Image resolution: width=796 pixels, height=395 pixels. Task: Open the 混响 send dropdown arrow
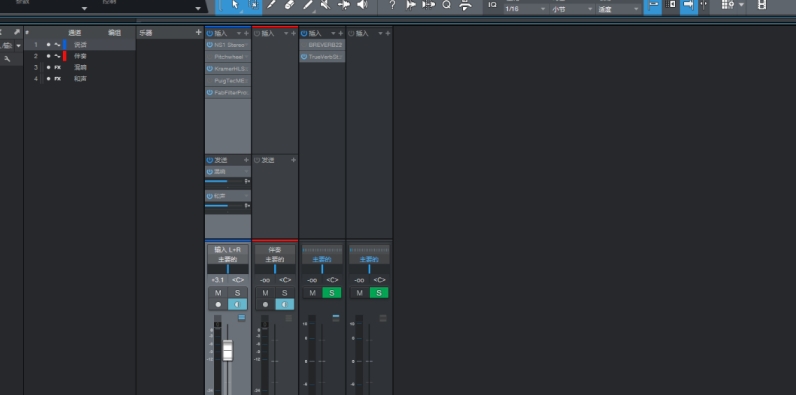coord(247,172)
